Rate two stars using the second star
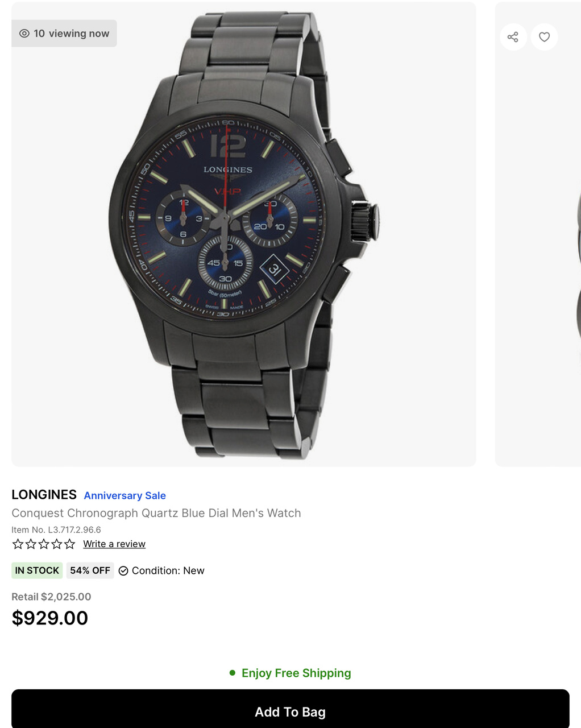 tap(31, 544)
